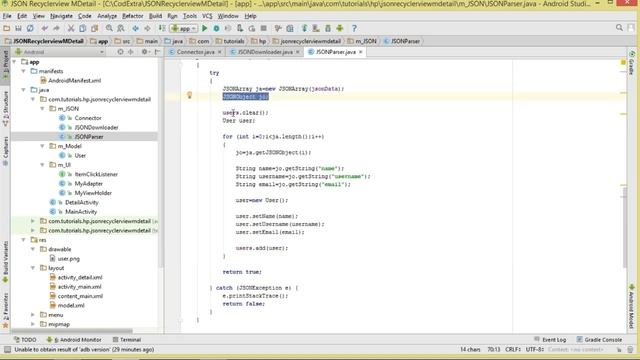The image size is (640, 360).
Task: Toggle the Build Variants side panel
Action: coord(5,261)
